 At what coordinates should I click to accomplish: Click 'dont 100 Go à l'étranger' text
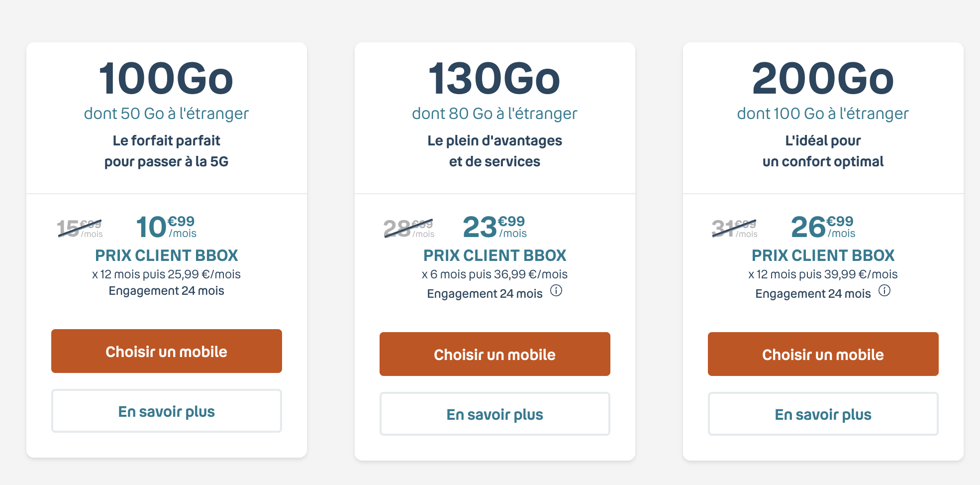tap(823, 114)
